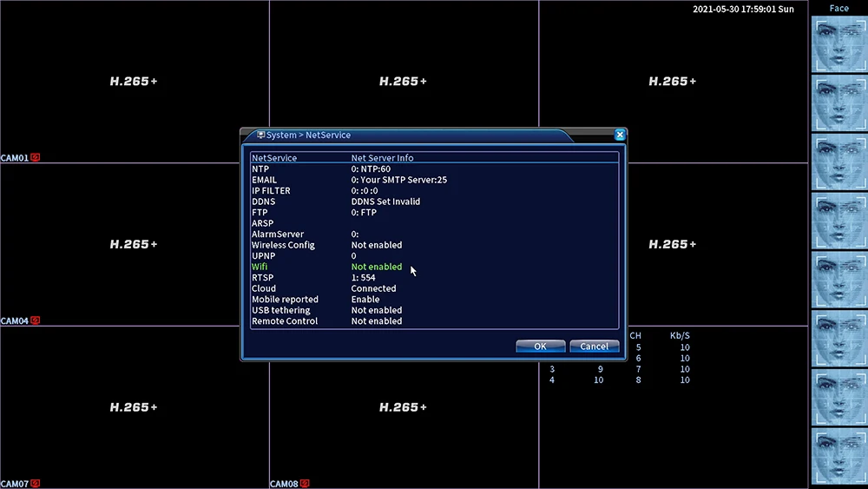Click the CAM04 no-recording status icon
The image size is (868, 489).
(35, 320)
